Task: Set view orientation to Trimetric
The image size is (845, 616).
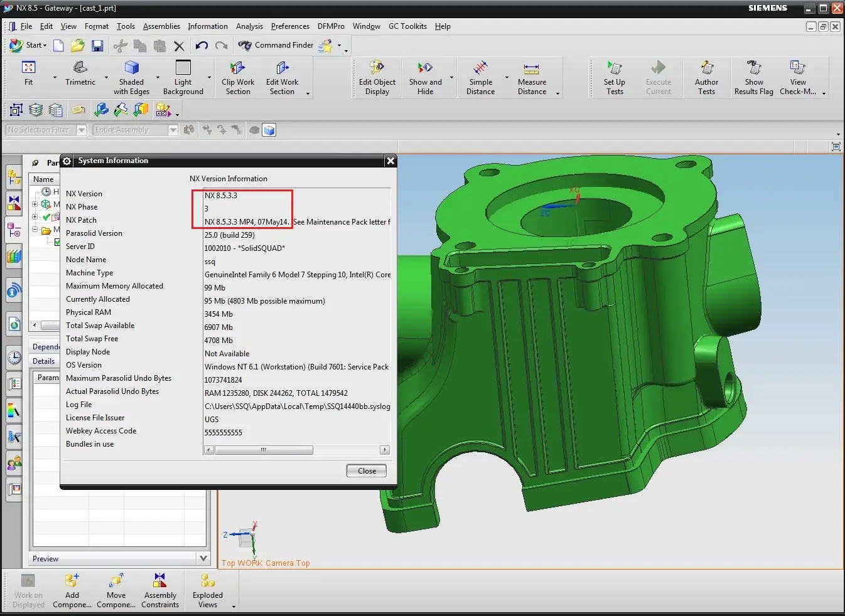Action: click(x=80, y=73)
